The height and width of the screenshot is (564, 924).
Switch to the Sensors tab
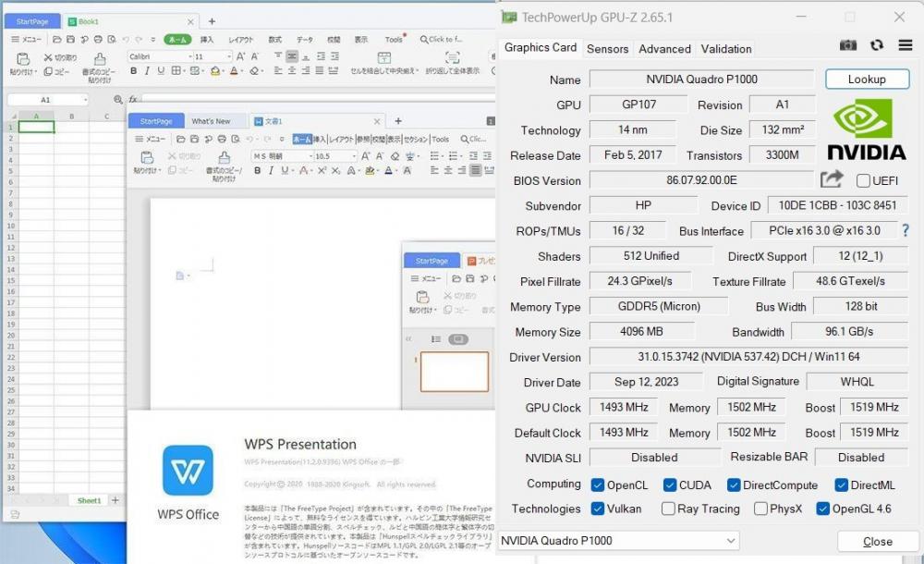tap(607, 49)
